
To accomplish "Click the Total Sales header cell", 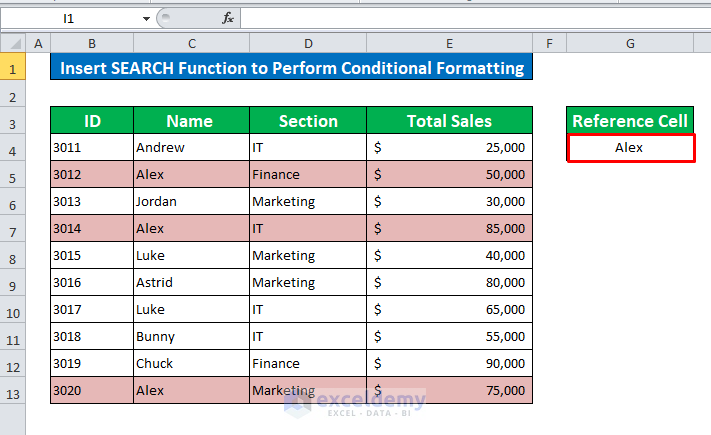I will click(449, 121).
